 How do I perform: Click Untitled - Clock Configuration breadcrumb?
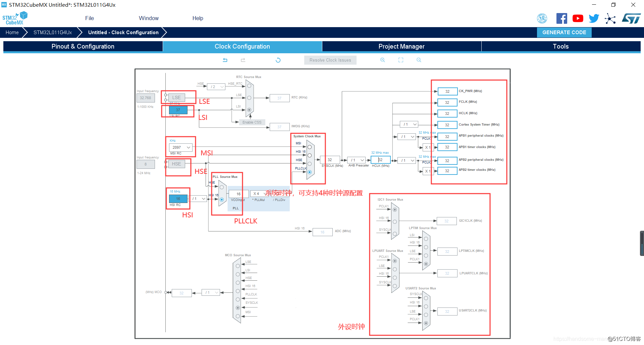123,32
